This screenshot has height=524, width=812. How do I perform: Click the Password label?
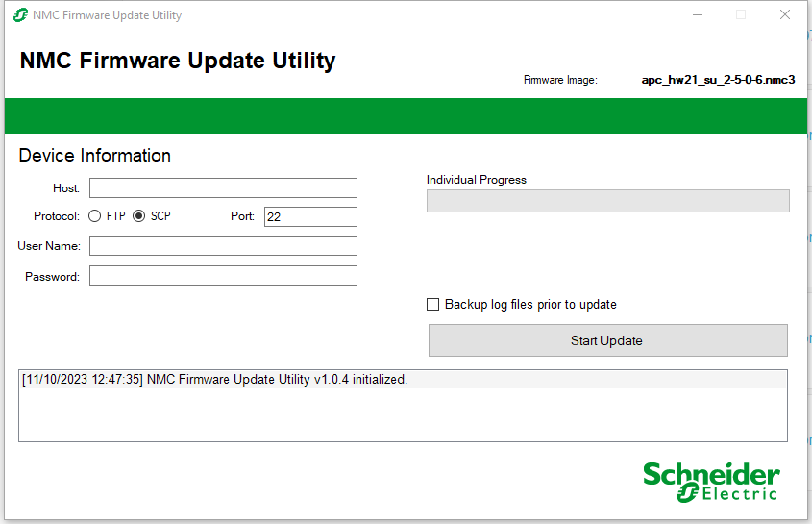point(52,277)
